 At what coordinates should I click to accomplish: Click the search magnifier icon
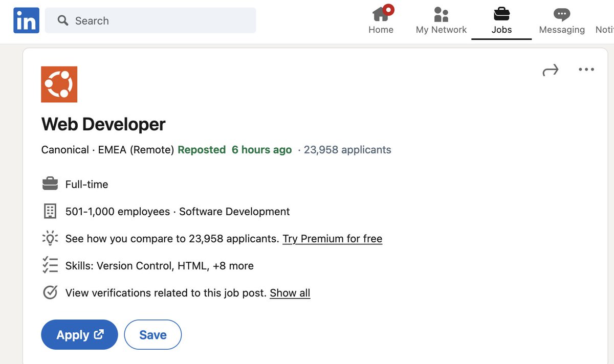click(x=63, y=20)
